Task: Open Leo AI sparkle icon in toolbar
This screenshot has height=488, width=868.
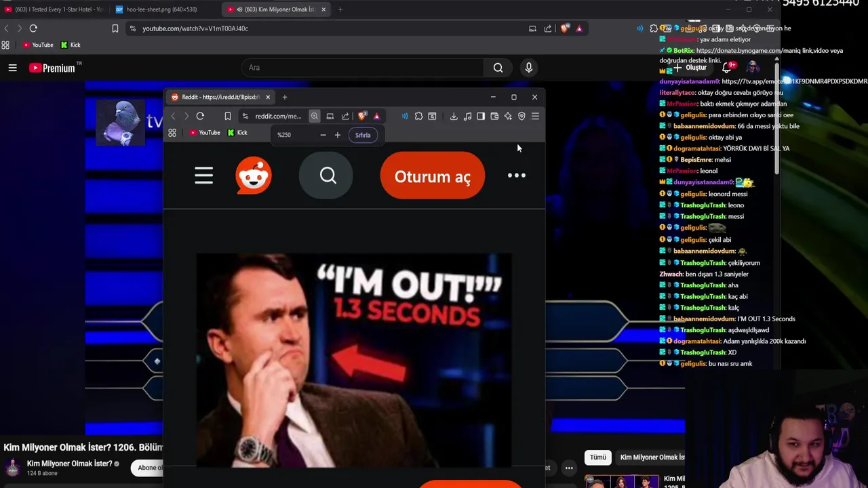Action: click(508, 116)
